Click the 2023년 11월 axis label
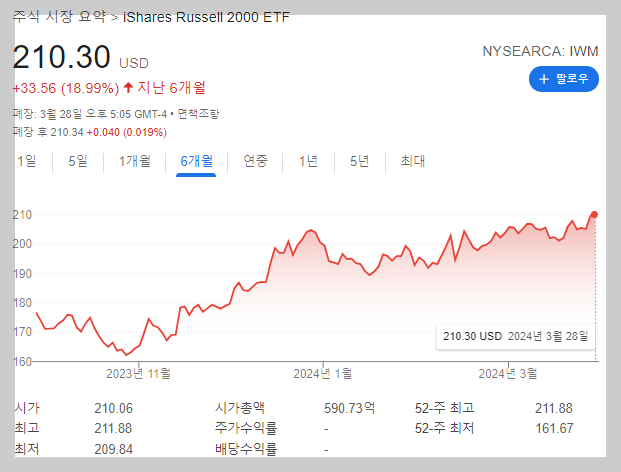Viewport: 621px width, 472px height. coord(138,373)
